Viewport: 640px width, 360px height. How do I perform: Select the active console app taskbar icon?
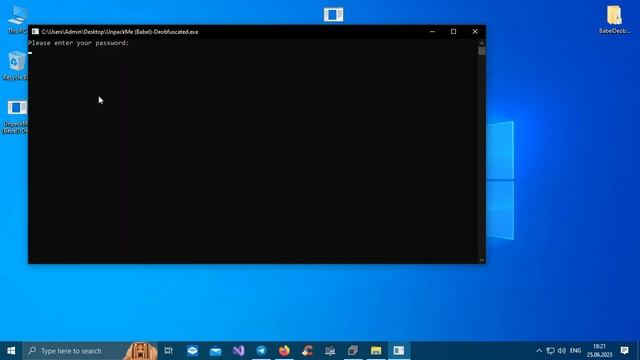click(x=399, y=351)
